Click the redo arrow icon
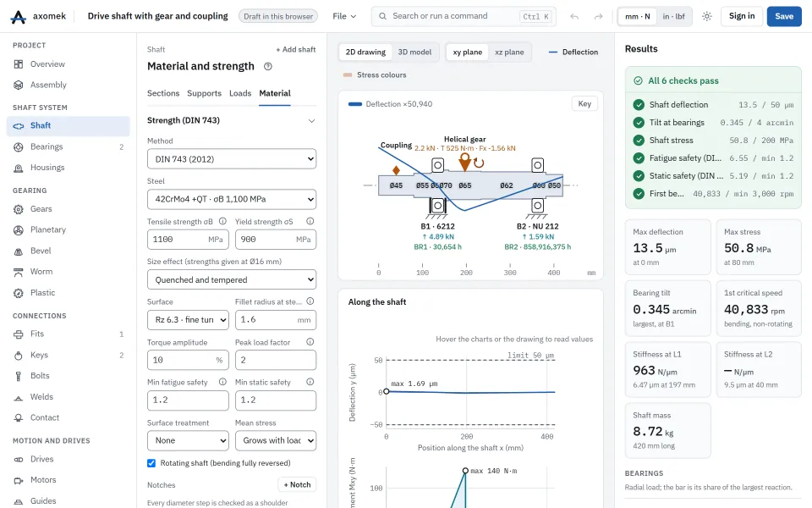Image resolution: width=812 pixels, height=508 pixels. coord(598,17)
